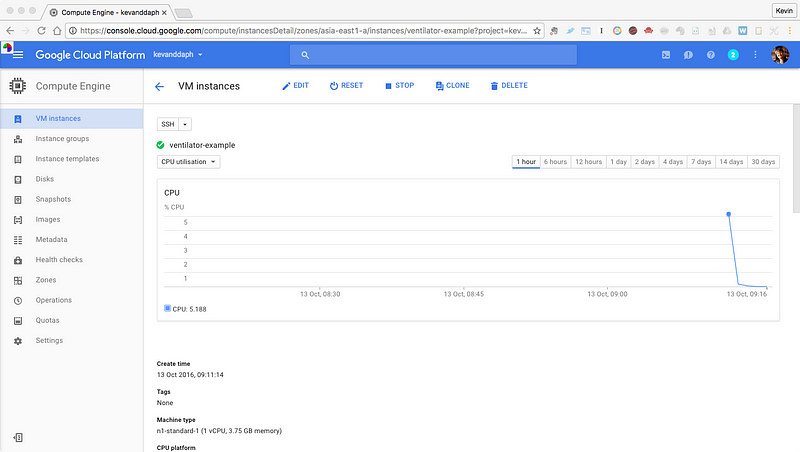The width and height of the screenshot is (800, 452).
Task: Click the Compute Engine chip icon
Action: click(x=17, y=86)
